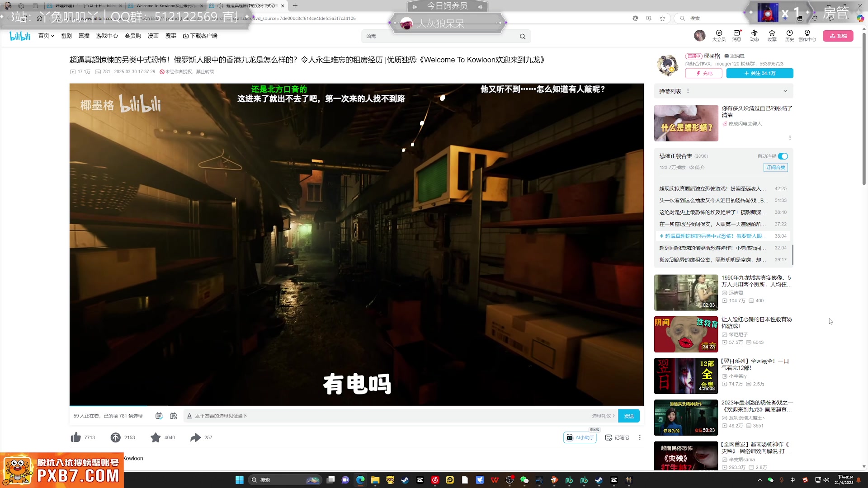Click the pink 投稿 upload button

coord(838,36)
